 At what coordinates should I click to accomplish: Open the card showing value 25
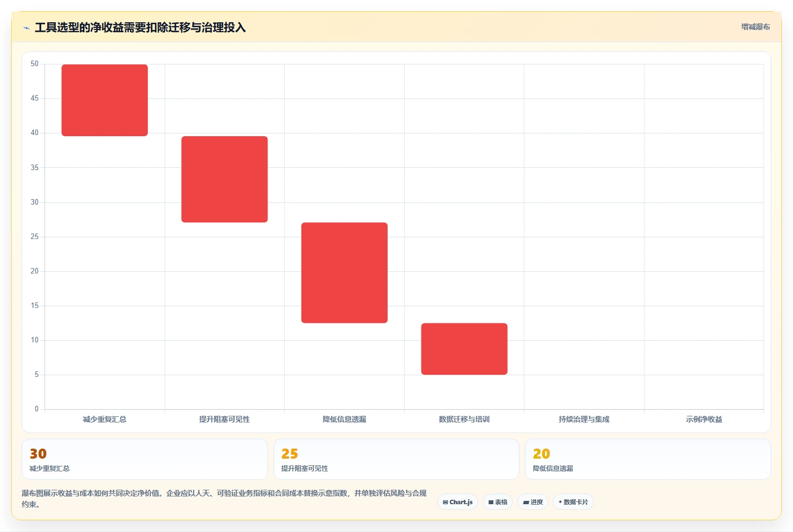[396, 459]
